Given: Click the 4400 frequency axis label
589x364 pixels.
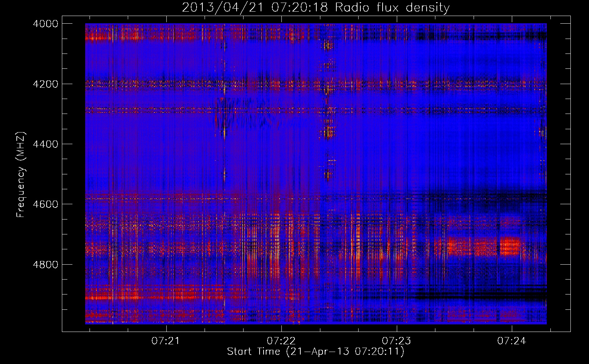Looking at the screenshot, I should pos(46,144).
